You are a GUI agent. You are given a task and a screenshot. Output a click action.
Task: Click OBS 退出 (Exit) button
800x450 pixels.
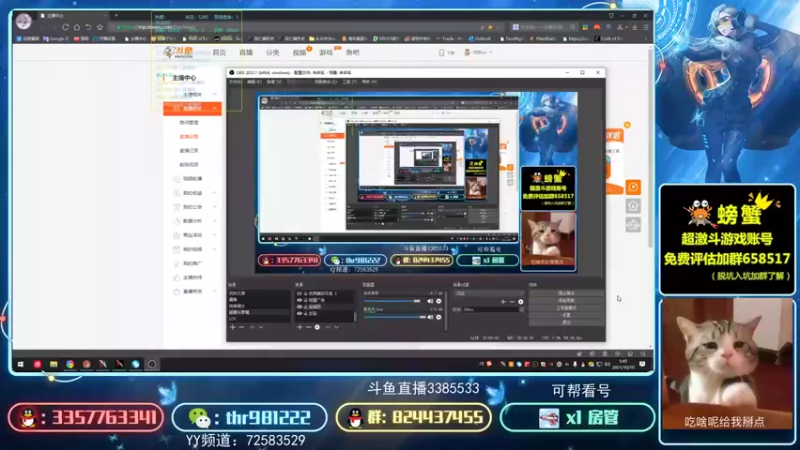566,322
